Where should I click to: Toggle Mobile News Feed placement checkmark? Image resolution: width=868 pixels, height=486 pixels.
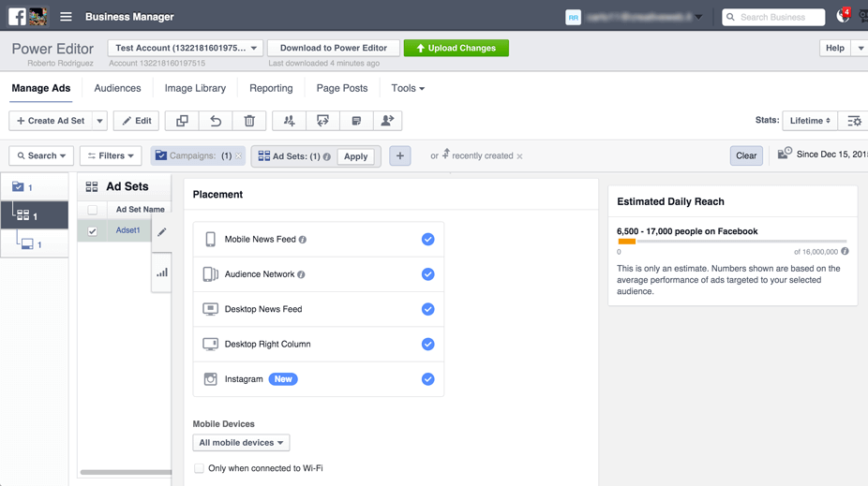click(x=428, y=240)
